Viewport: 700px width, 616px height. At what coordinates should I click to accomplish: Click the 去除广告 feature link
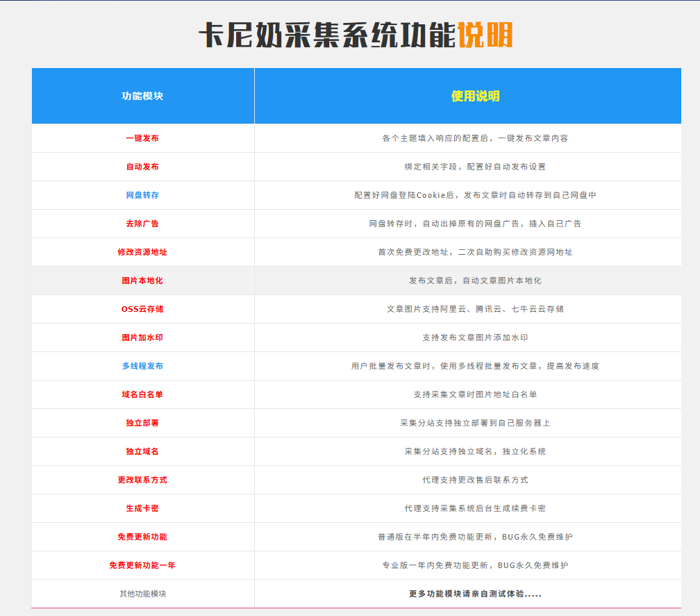tap(142, 223)
